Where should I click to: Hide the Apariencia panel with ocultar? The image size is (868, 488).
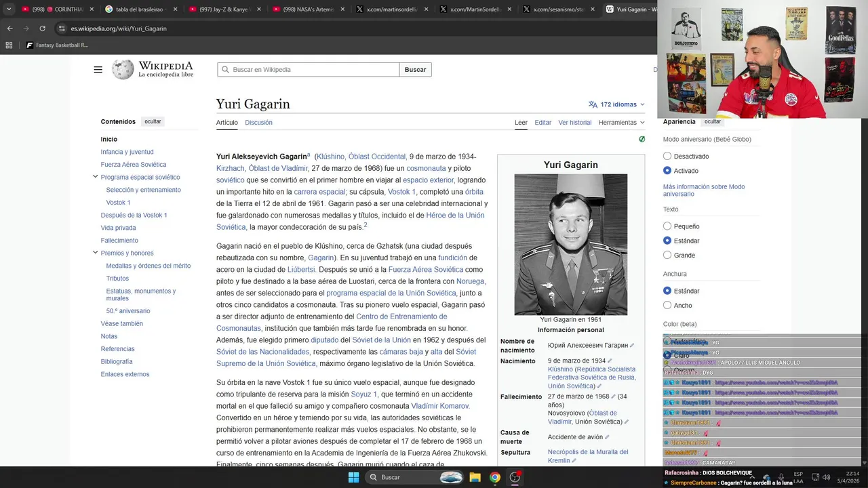pos(713,121)
